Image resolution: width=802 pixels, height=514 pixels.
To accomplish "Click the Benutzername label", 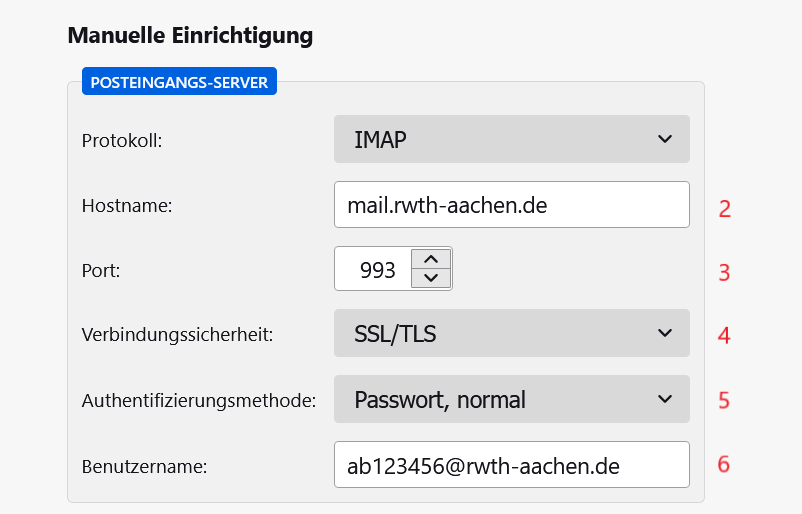I will coord(144,466).
